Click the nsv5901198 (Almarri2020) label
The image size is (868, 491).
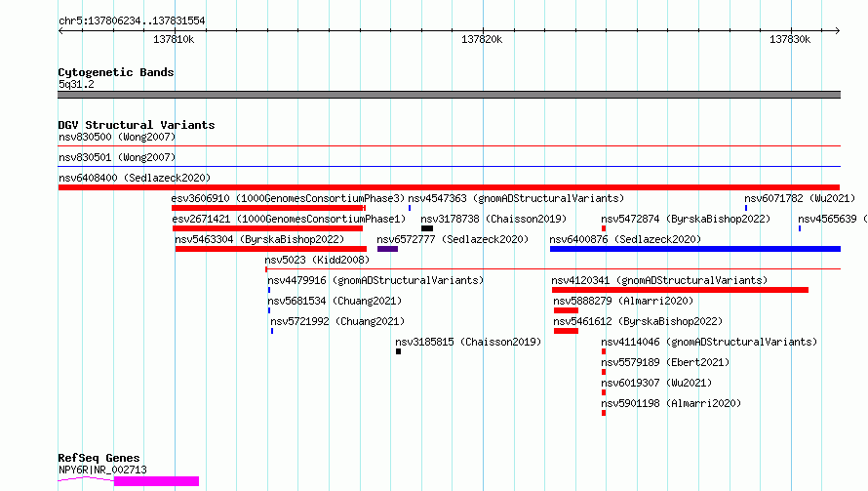tap(672, 403)
